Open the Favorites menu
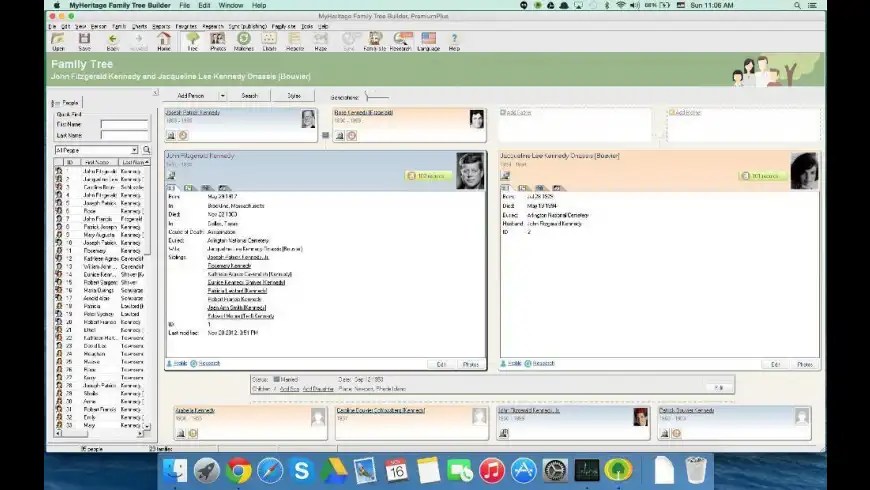Screen dimensions: 870x490 pos(186,26)
